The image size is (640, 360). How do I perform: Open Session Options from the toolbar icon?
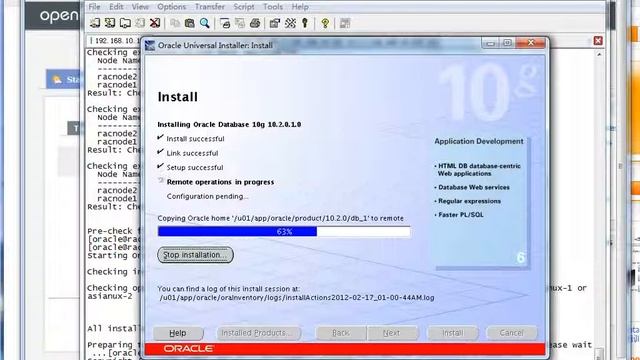point(275,23)
